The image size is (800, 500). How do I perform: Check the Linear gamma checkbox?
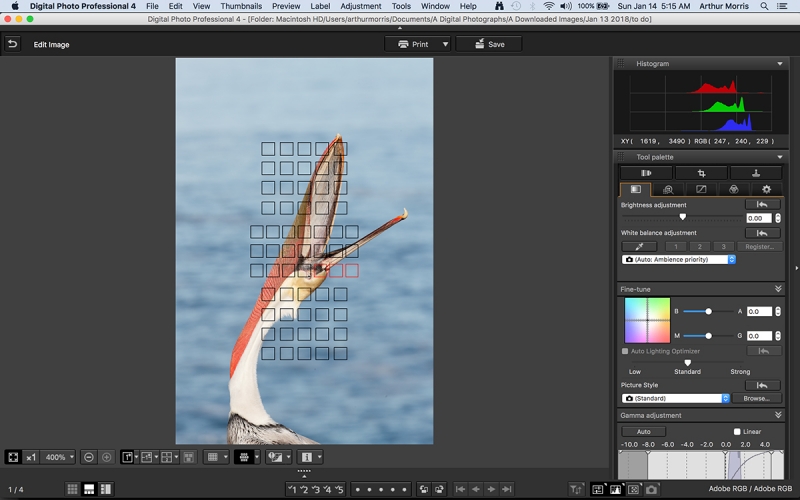[x=737, y=431]
